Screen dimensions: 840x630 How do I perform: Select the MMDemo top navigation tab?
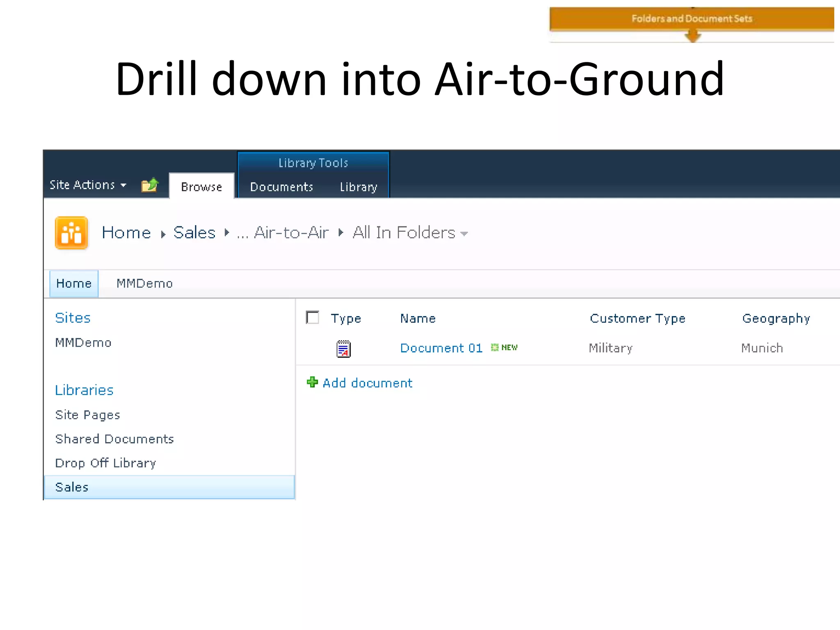144,283
